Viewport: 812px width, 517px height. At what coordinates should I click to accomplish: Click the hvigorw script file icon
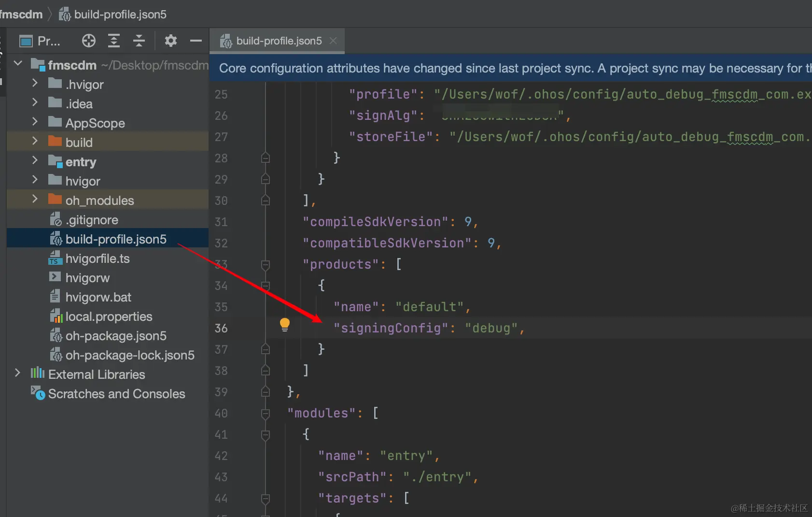click(55, 277)
